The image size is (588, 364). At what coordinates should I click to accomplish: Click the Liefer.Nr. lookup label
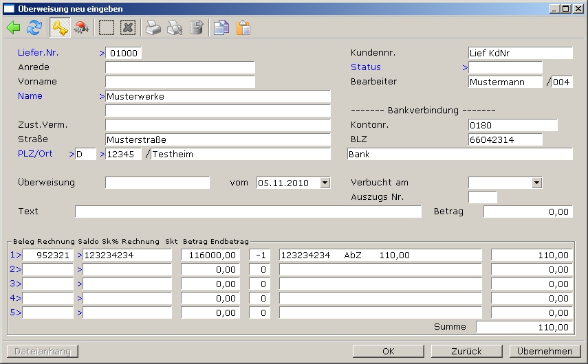[x=37, y=52]
